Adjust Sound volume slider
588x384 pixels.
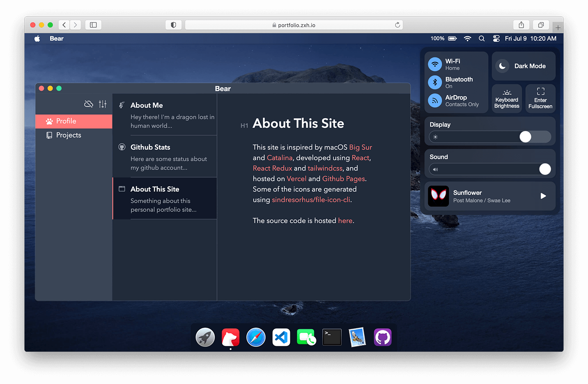490,169
